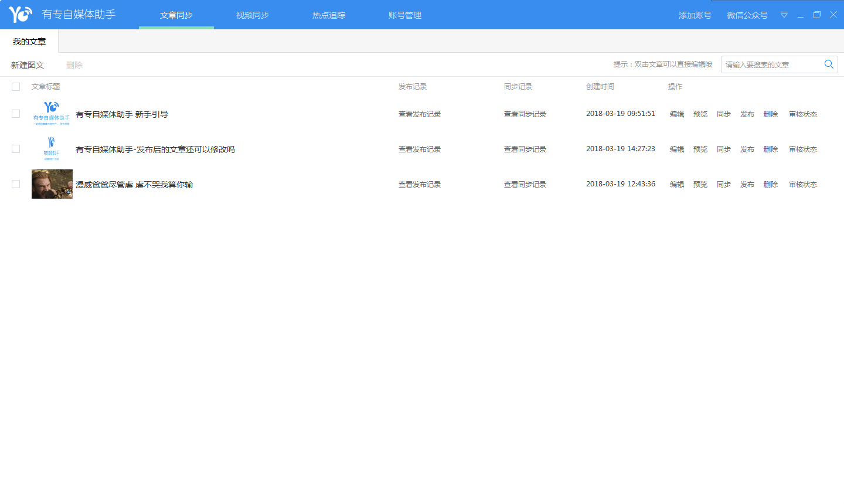
Task: Open the 微信公众号 link
Action: (x=747, y=15)
